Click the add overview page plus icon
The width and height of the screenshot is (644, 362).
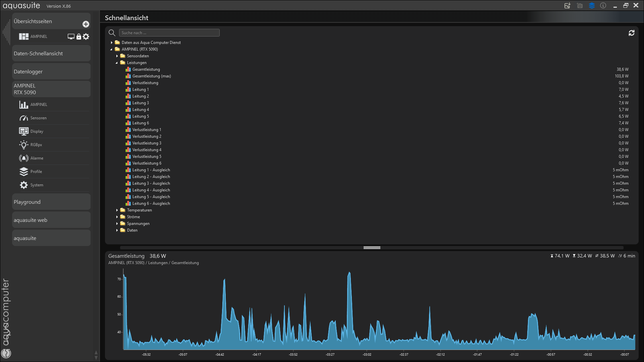click(x=86, y=24)
